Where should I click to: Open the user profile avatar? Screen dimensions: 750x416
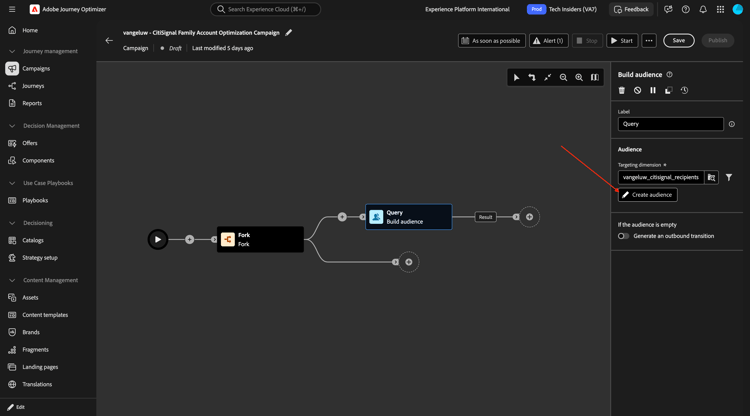pyautogui.click(x=738, y=9)
